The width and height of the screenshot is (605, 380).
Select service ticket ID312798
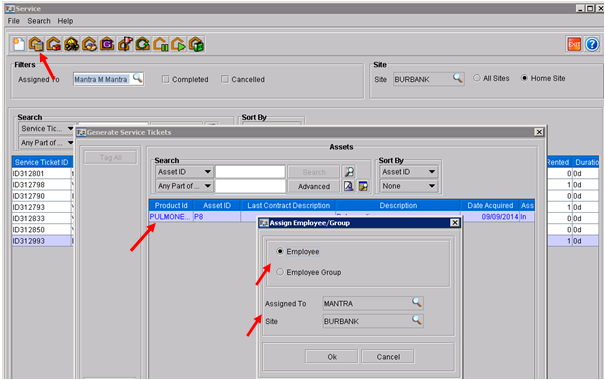pyautogui.click(x=42, y=185)
